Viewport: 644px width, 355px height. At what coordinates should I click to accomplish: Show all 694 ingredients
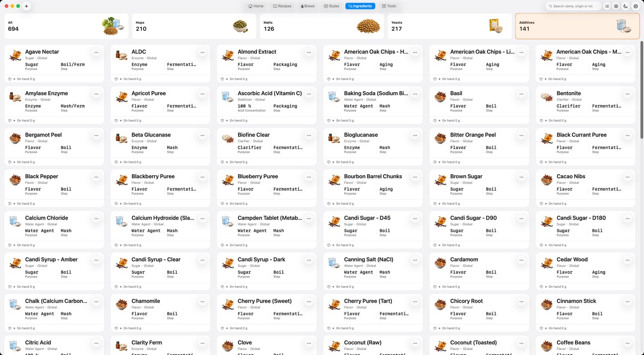click(x=66, y=26)
